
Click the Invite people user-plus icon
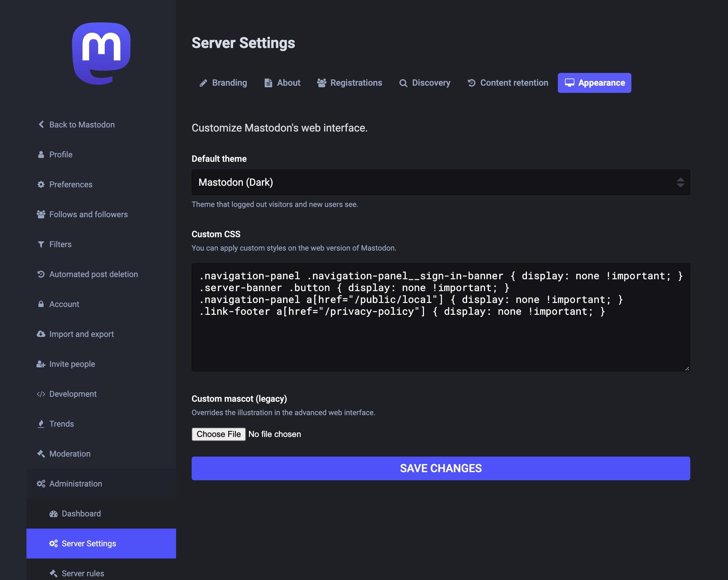click(41, 364)
